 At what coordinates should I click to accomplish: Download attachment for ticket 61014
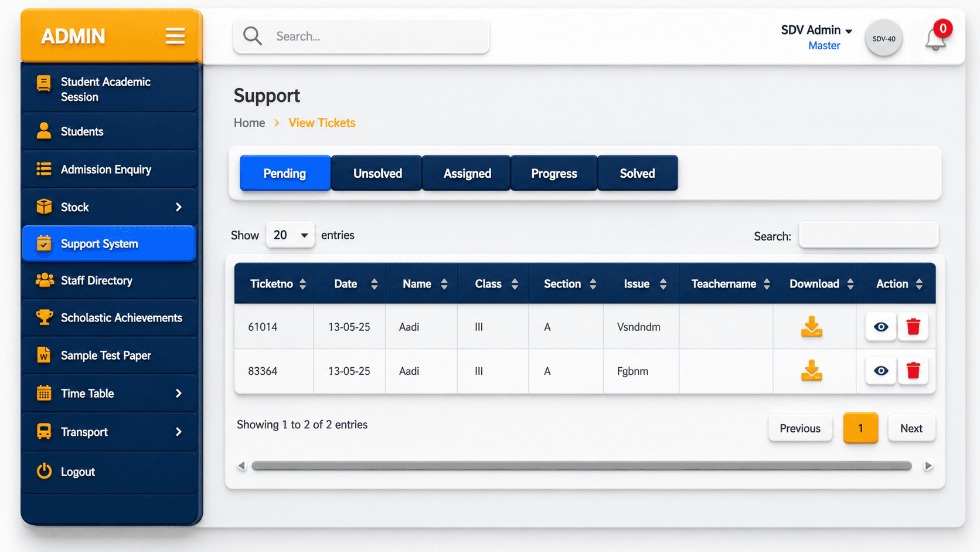point(812,326)
